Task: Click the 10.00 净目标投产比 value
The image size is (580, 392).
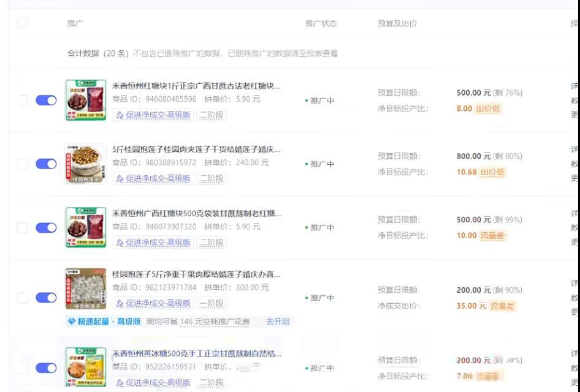Action: click(x=467, y=236)
